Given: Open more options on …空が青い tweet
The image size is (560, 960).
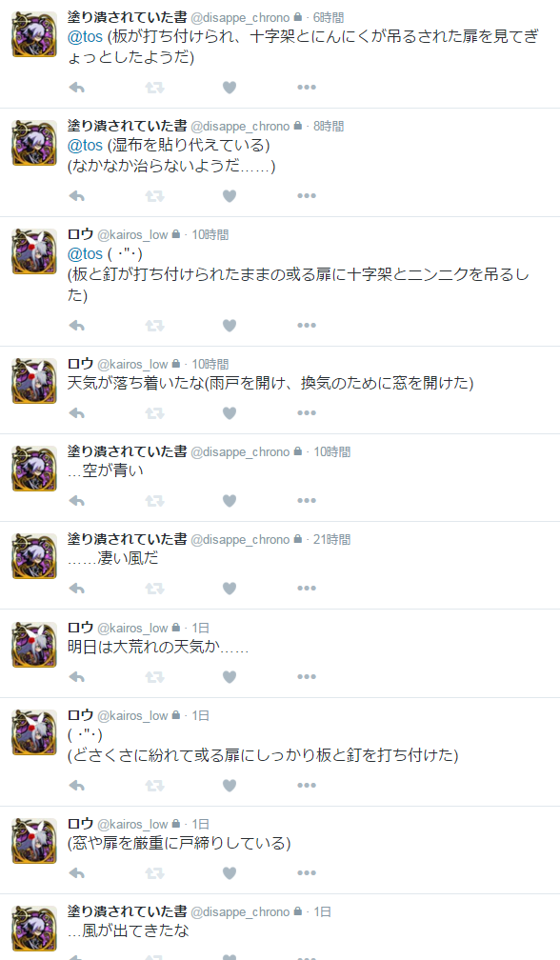Looking at the screenshot, I should click(307, 501).
